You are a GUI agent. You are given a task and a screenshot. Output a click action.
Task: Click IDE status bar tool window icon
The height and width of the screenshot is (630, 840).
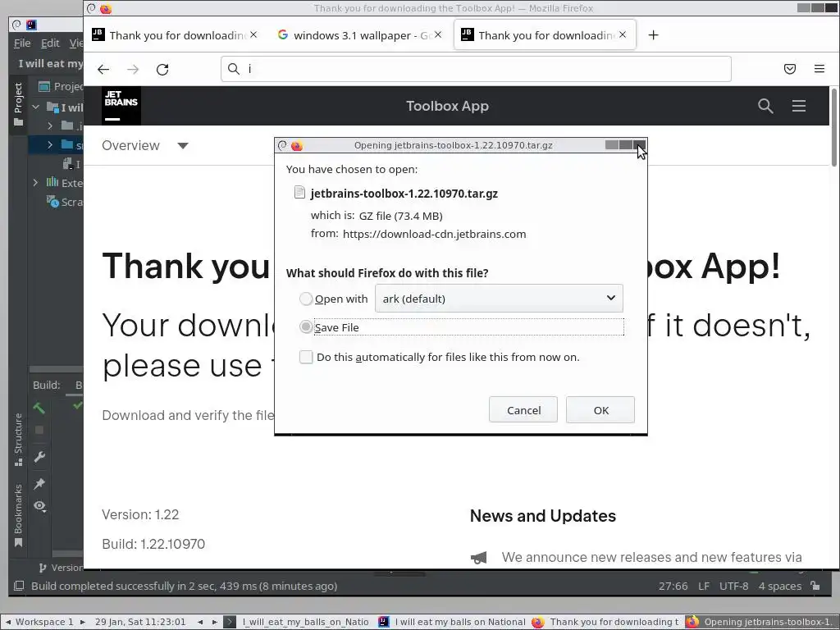point(19,586)
